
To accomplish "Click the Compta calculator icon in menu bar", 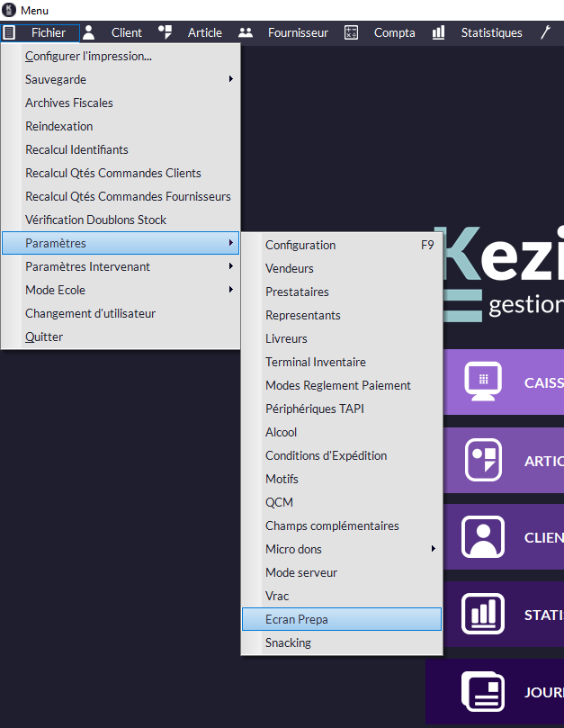I will pyautogui.click(x=352, y=32).
